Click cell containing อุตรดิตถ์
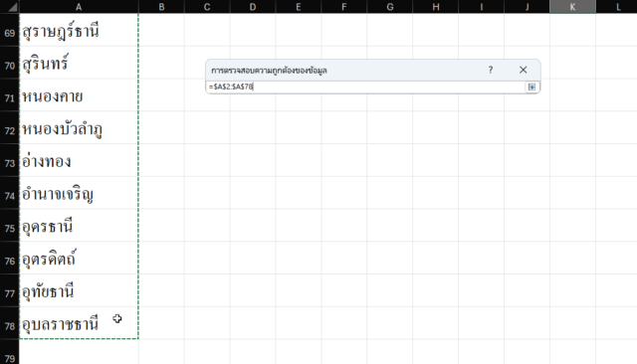Image resolution: width=637 pixels, height=364 pixels. (x=79, y=258)
